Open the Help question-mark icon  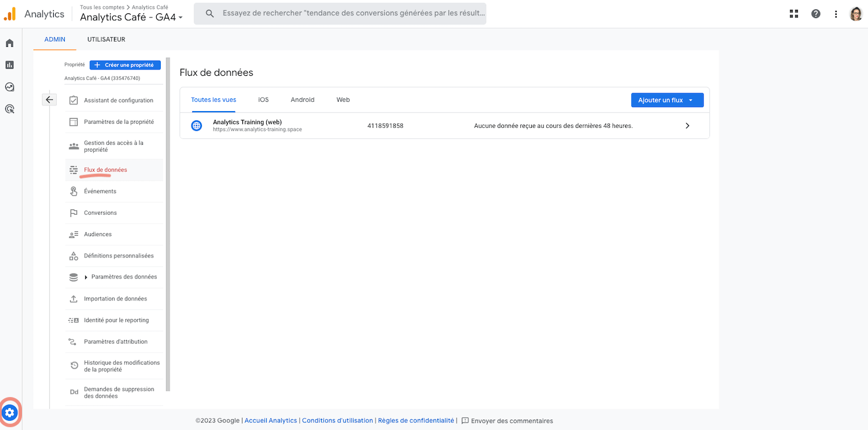point(816,14)
